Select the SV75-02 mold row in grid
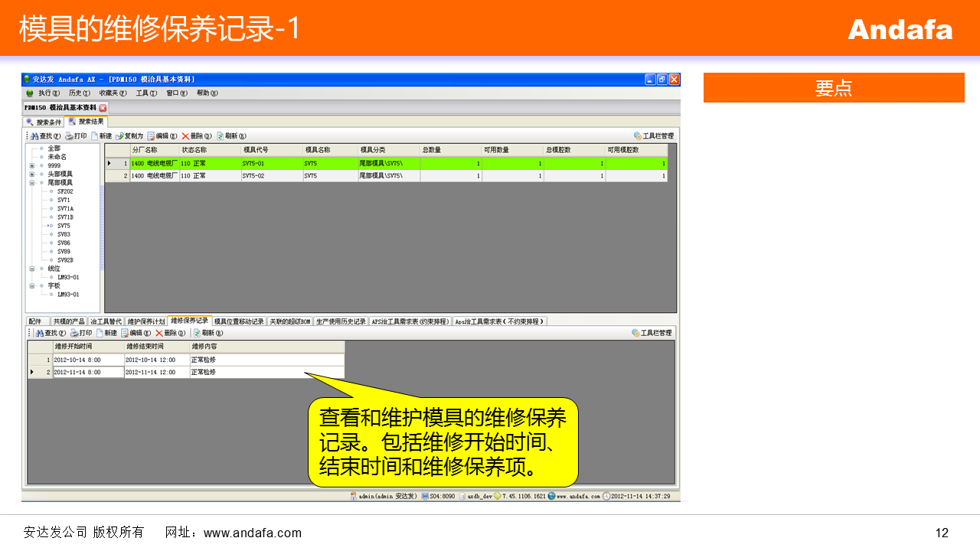The height and width of the screenshot is (551, 980). (x=253, y=176)
